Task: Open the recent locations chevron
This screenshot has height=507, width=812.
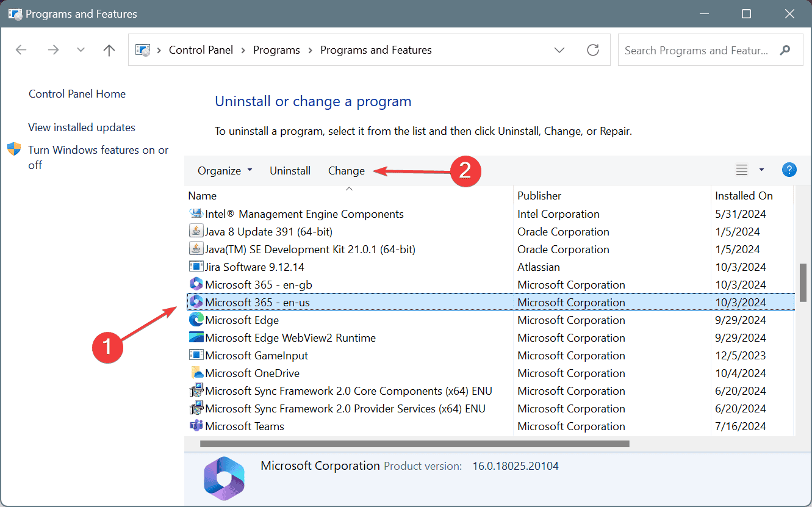Action: coord(81,50)
